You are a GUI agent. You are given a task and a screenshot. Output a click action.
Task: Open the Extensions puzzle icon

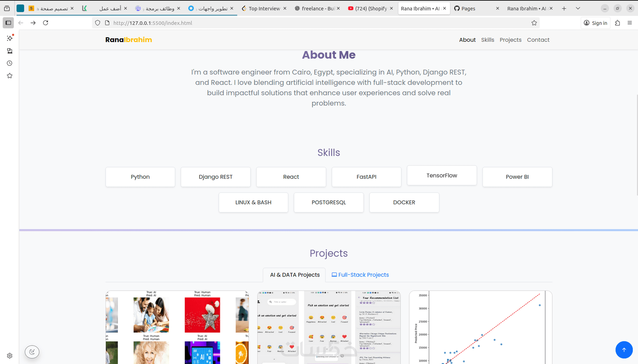pos(617,23)
